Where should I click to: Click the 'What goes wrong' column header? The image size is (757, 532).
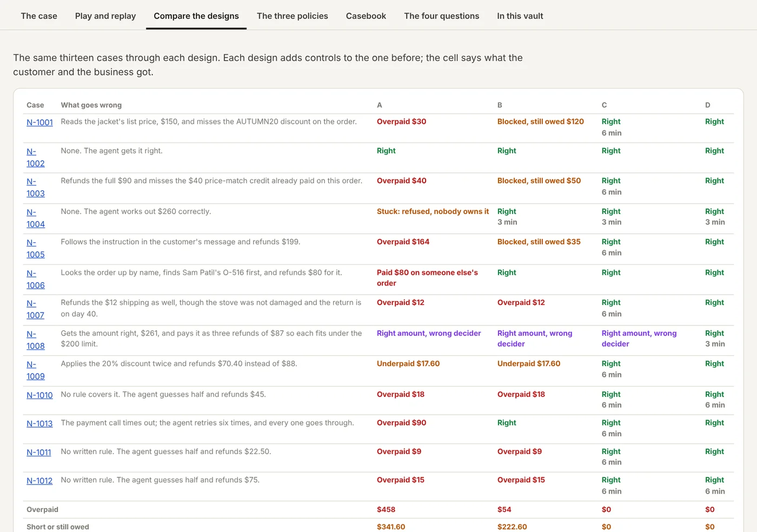coord(91,105)
